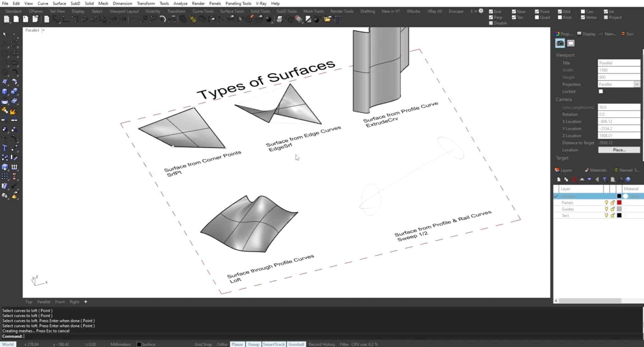Click the Command input line
The height and width of the screenshot is (347, 644).
pyautogui.click(x=322, y=336)
